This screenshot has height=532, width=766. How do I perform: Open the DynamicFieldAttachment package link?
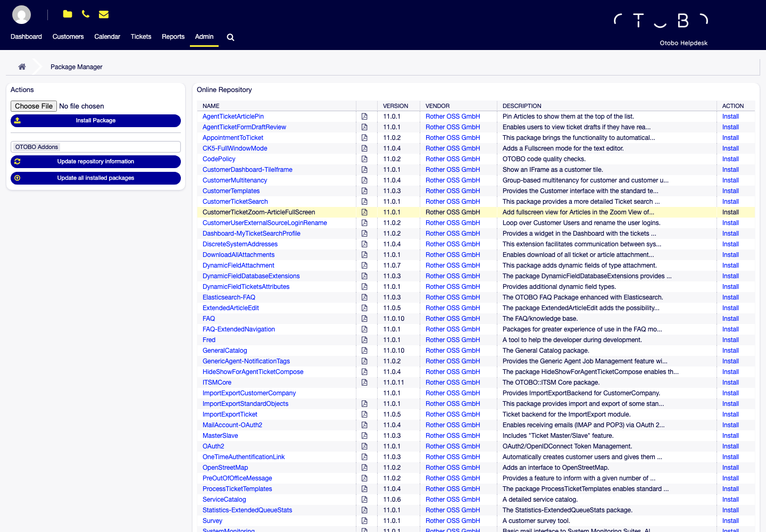point(238,265)
